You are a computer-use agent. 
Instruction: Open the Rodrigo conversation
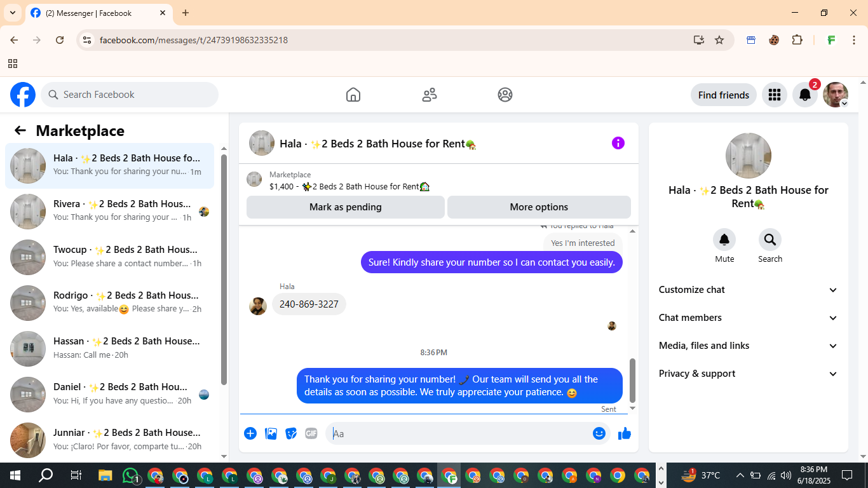110,303
